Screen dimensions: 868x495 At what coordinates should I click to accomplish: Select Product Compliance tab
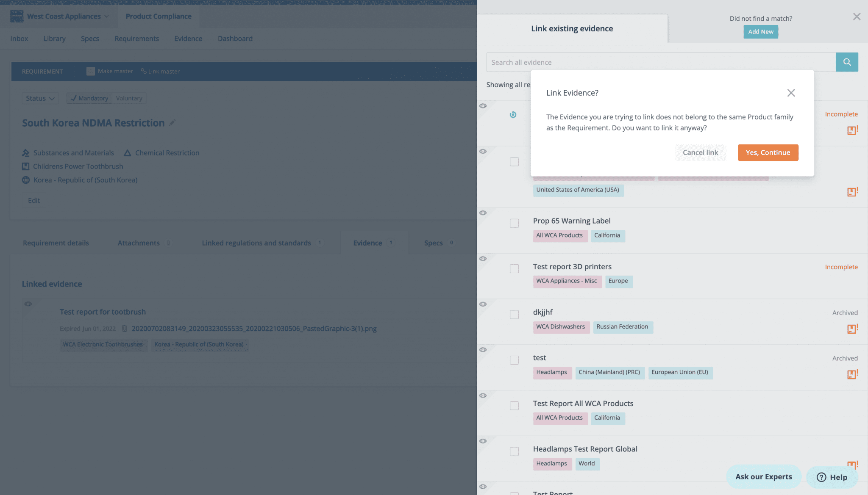159,16
